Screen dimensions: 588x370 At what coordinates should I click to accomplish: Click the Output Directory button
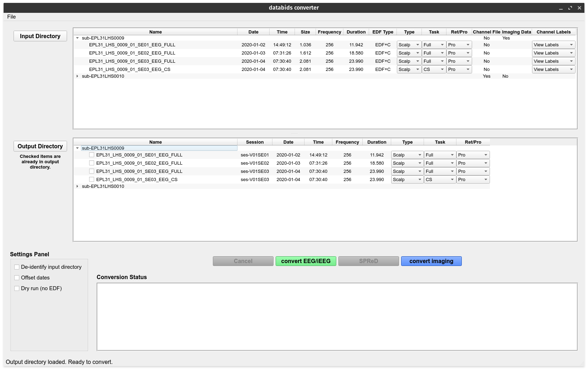tap(40, 146)
